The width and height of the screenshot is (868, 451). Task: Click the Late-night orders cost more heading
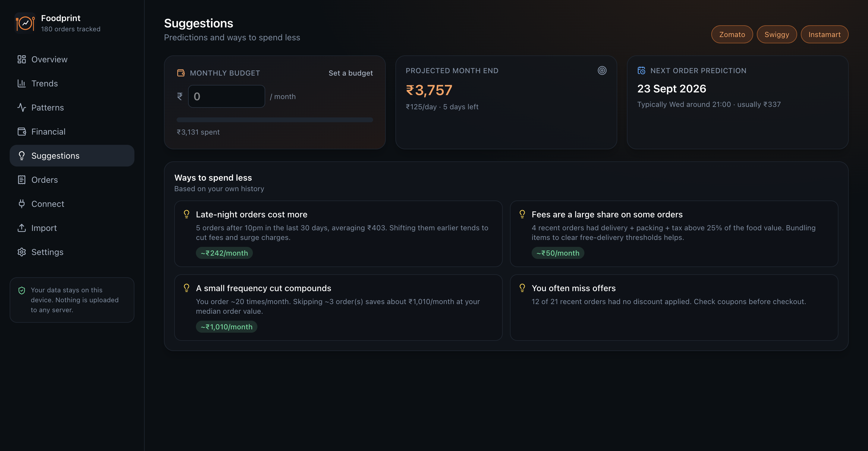click(251, 214)
